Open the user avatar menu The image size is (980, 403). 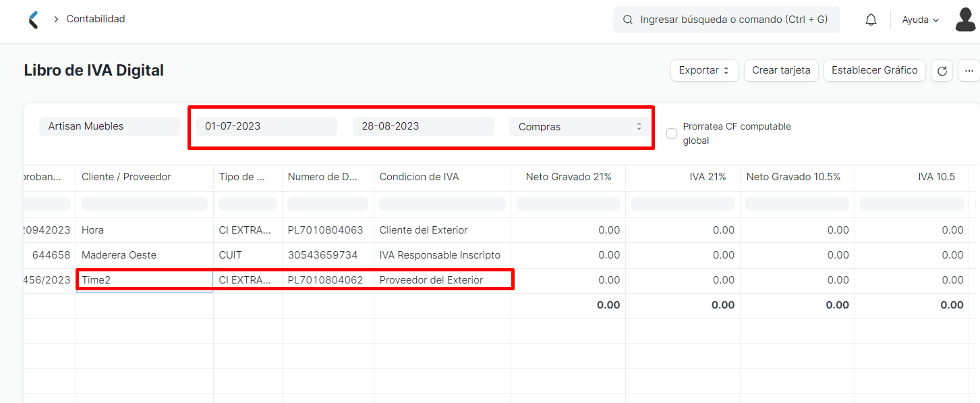click(966, 20)
